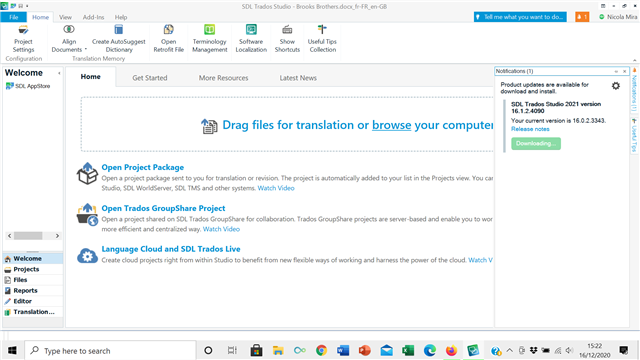Click the Downloading button
The height and width of the screenshot is (360, 640).
coord(536,143)
